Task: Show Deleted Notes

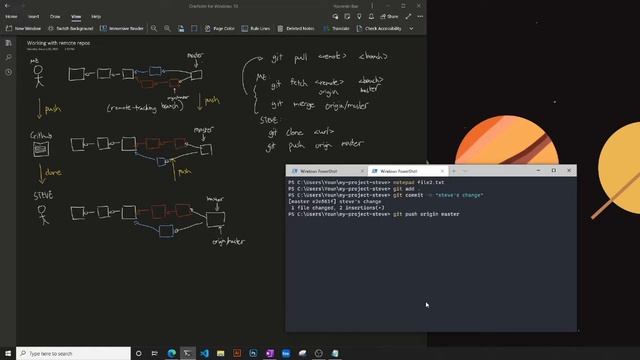Action: click(296, 29)
